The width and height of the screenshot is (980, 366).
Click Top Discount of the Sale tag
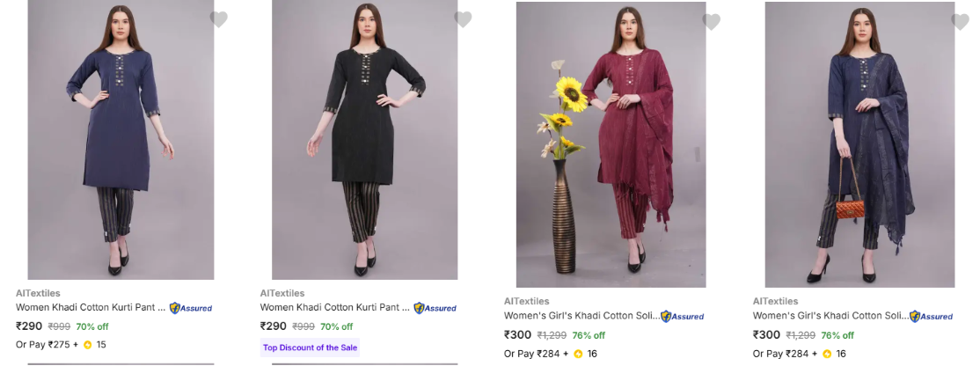[310, 348]
